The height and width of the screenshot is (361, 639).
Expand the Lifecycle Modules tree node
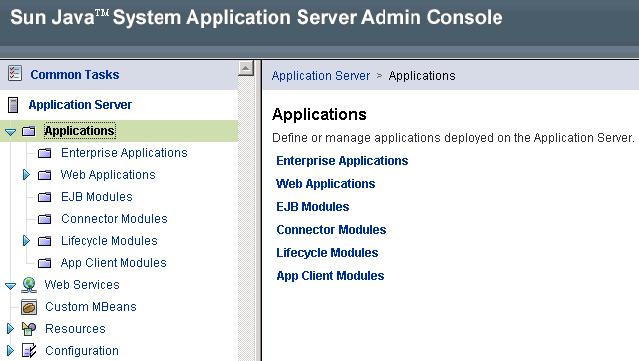tap(26, 241)
